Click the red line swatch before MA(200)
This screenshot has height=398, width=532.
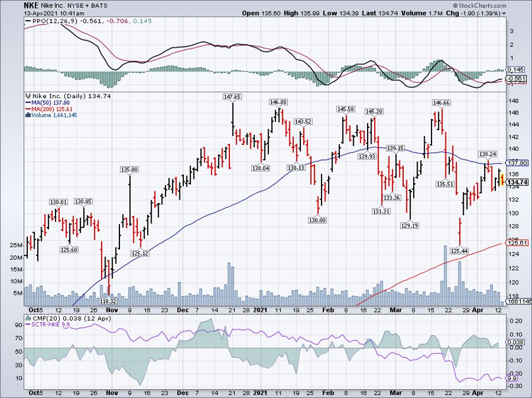pyautogui.click(x=28, y=109)
